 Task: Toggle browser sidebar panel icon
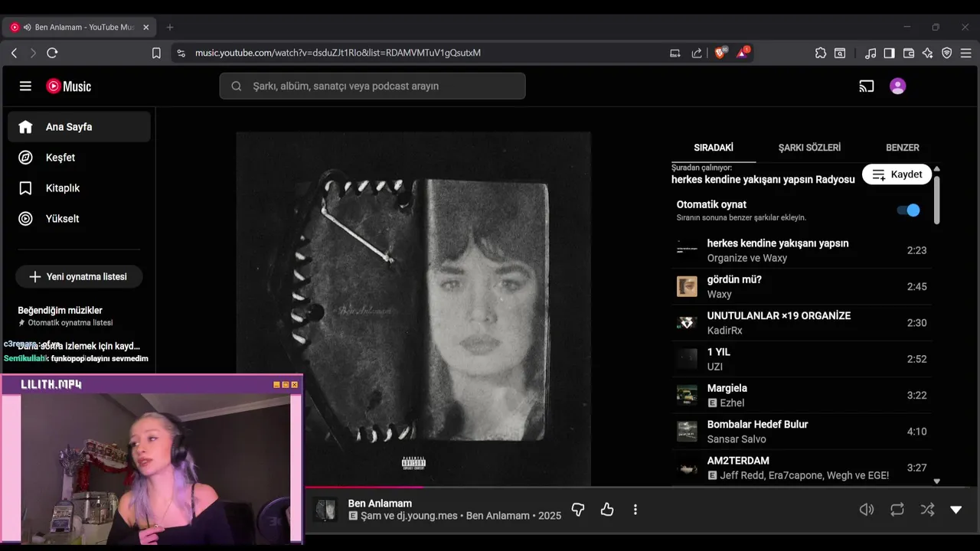pyautogui.click(x=890, y=53)
